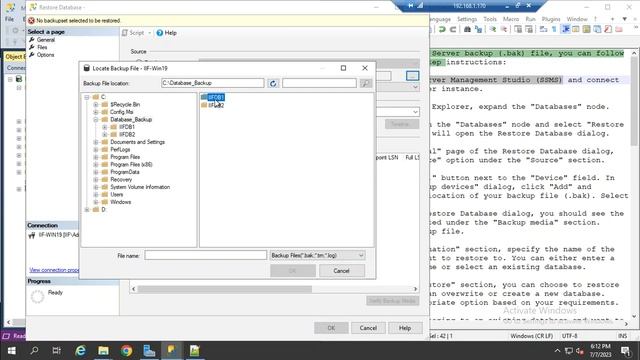Click the View connection properties link
Screen dimensions: 640x360
point(54,270)
